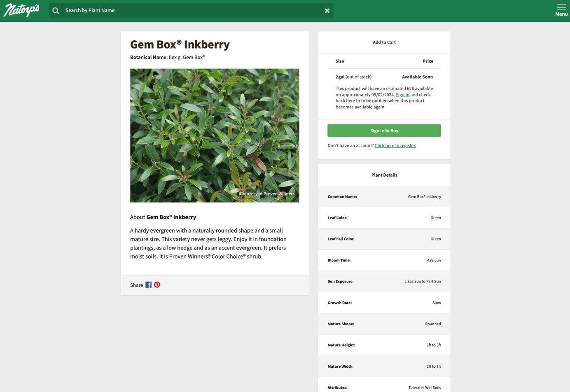The width and height of the screenshot is (570, 392).
Task: Click the magnifier search icon
Action: (56, 11)
